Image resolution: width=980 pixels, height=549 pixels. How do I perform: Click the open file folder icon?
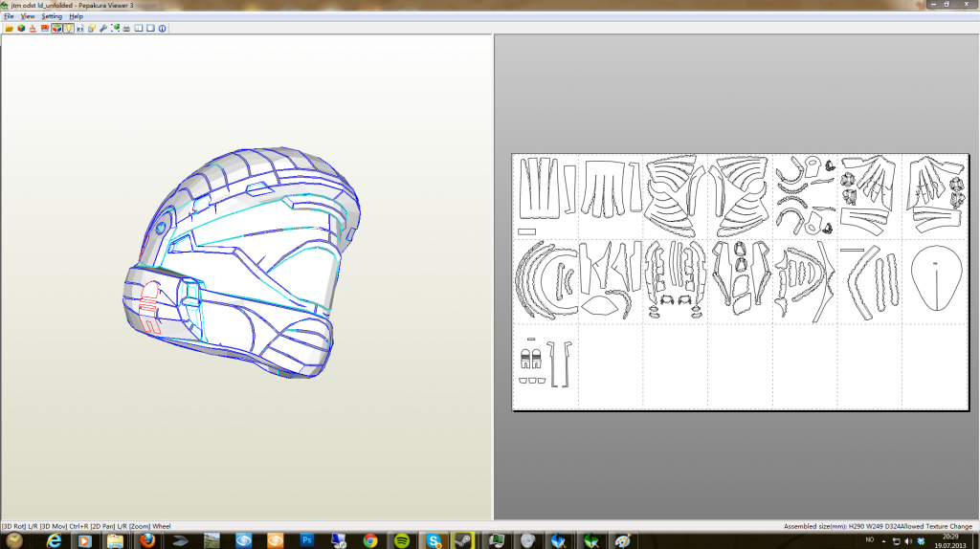click(x=10, y=28)
